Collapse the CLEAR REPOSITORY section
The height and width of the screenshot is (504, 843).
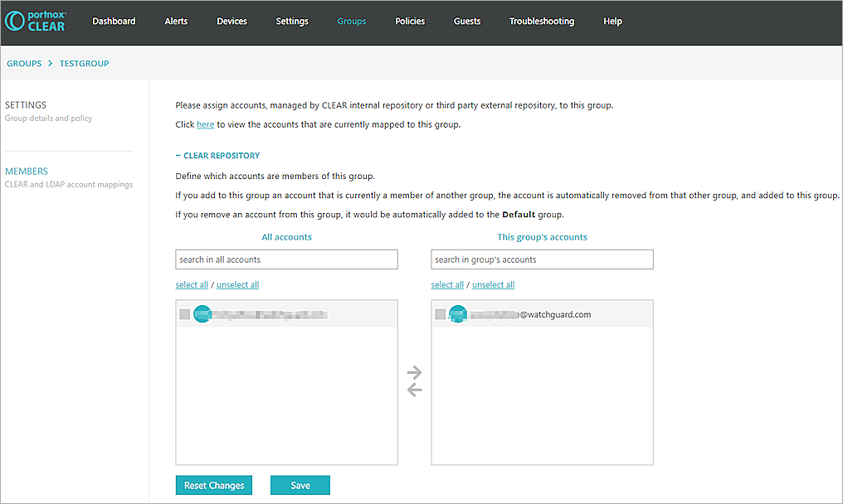(x=178, y=155)
